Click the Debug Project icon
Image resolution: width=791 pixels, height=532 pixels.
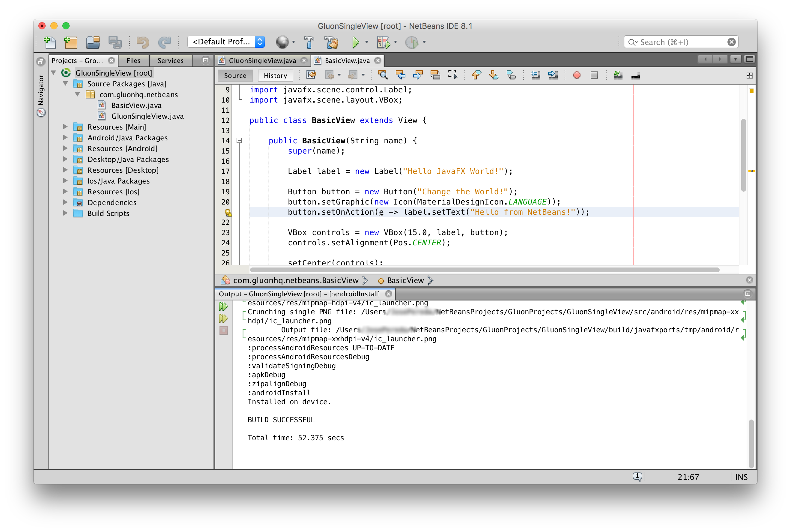pyautogui.click(x=384, y=42)
